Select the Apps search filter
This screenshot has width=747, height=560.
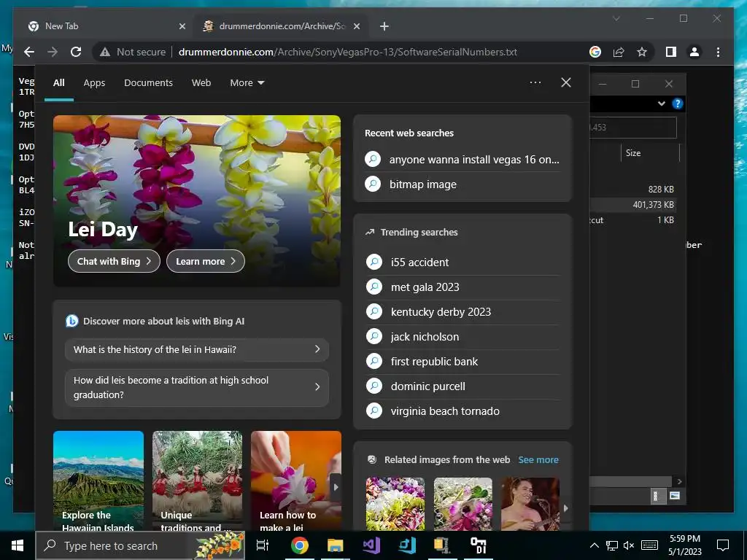click(94, 83)
